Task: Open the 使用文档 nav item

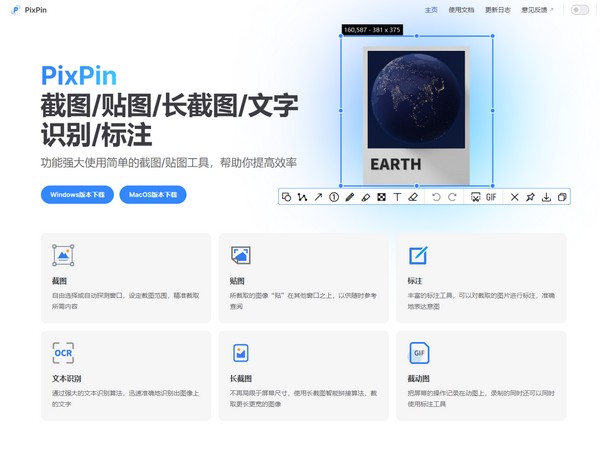Action: click(461, 10)
